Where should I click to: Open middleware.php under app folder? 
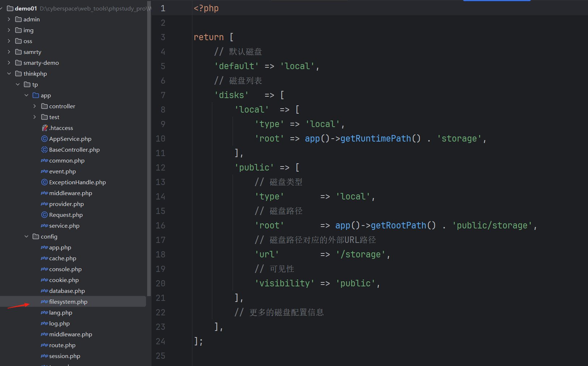pyautogui.click(x=71, y=193)
